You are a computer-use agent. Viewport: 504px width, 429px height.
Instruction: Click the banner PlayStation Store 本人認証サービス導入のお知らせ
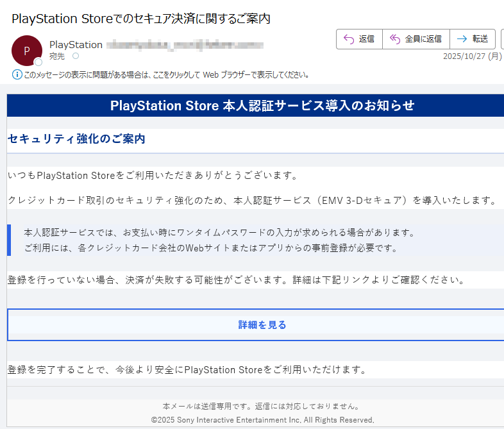coord(262,105)
